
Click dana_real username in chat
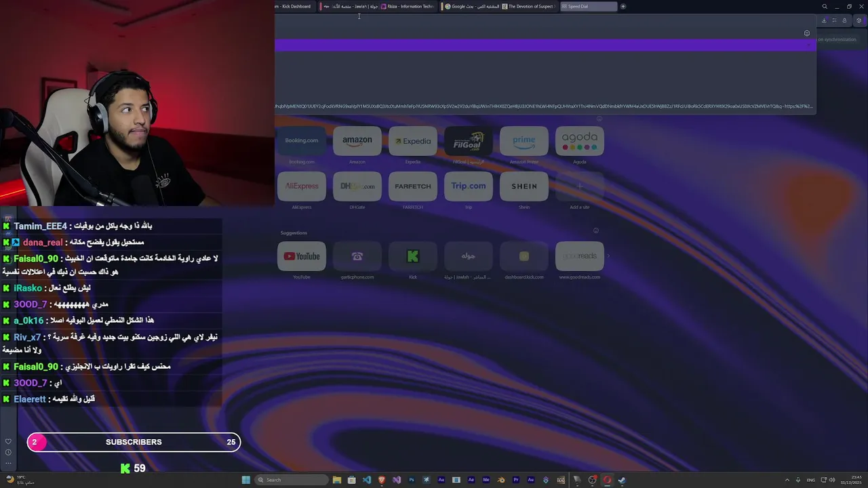pyautogui.click(x=43, y=243)
